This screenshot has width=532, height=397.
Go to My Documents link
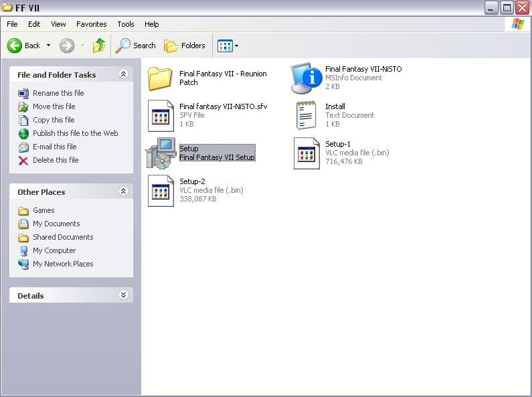56,224
